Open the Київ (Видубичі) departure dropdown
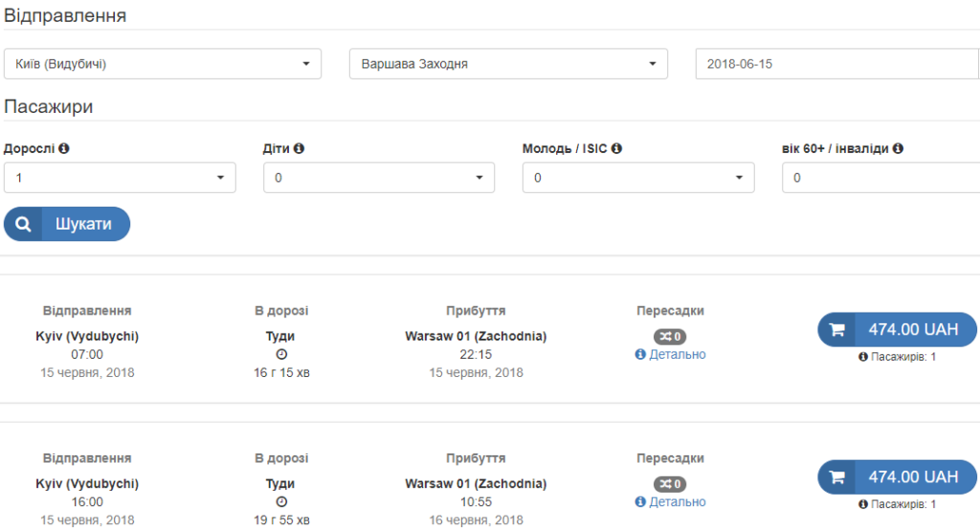980x529 pixels. tap(163, 64)
